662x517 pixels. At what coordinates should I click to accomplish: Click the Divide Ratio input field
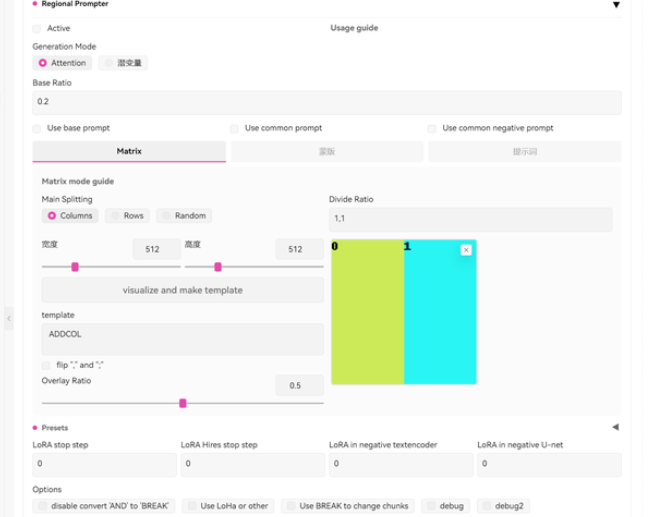[470, 220]
